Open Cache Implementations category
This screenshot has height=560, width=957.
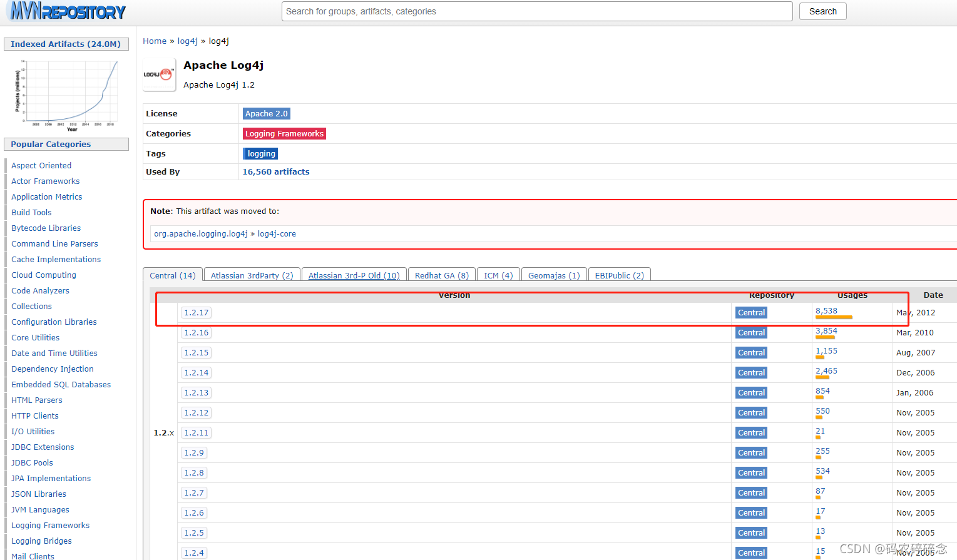pyautogui.click(x=56, y=260)
